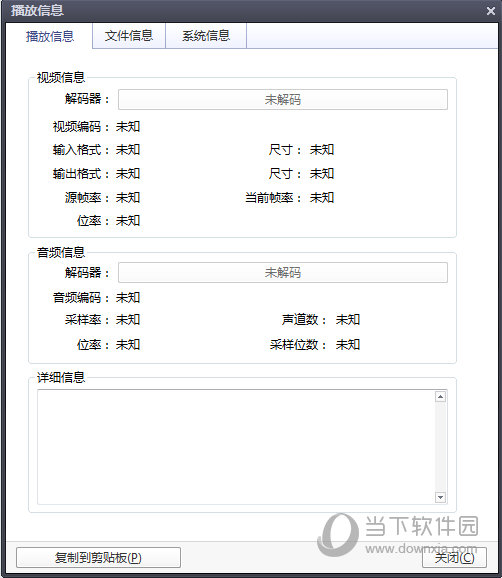Click the 详细信息 group label

pyautogui.click(x=61, y=377)
